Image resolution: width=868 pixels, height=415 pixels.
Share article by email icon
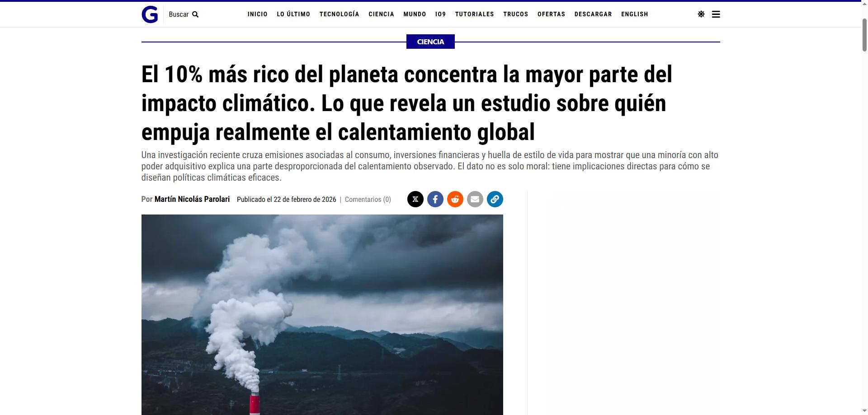[475, 199]
